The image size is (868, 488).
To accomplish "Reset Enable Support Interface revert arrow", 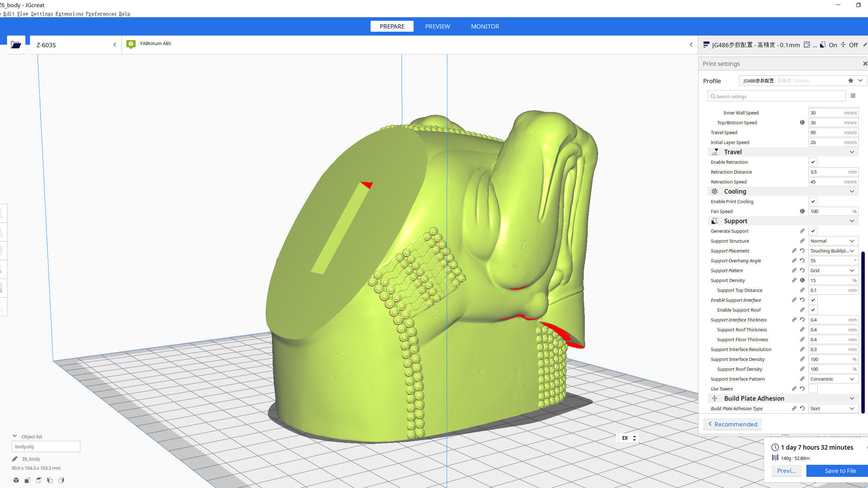I will point(802,300).
